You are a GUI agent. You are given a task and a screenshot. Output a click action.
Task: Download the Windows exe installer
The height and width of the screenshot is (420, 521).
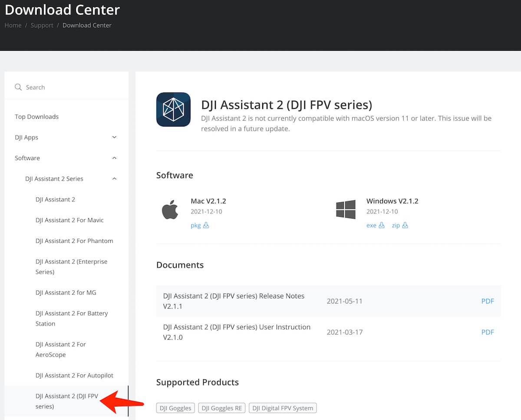tap(375, 225)
